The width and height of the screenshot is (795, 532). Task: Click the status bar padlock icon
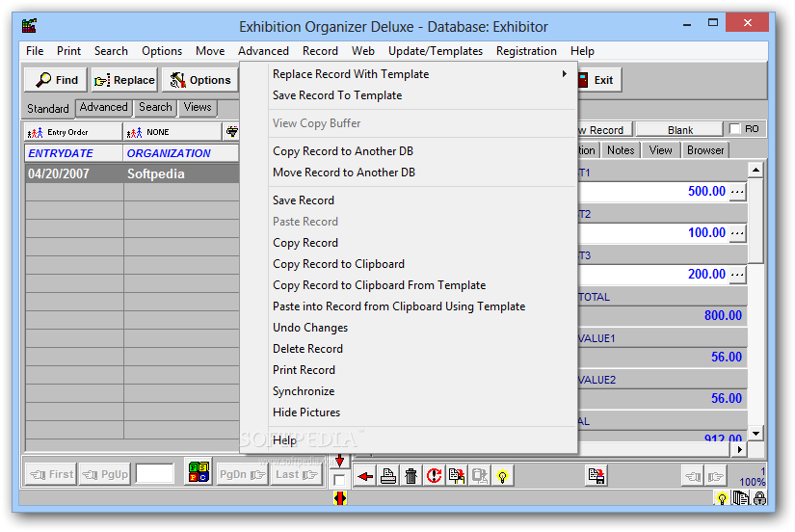coord(759,498)
